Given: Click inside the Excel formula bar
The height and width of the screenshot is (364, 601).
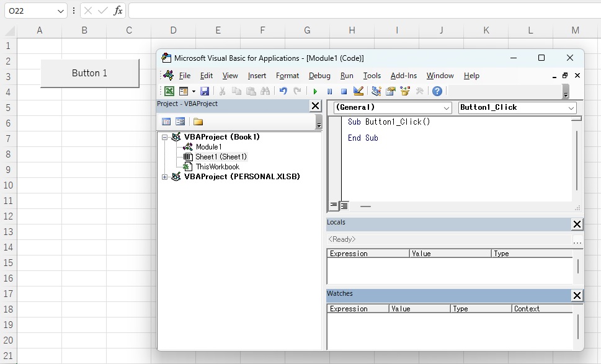Looking at the screenshot, I should [x=365, y=11].
